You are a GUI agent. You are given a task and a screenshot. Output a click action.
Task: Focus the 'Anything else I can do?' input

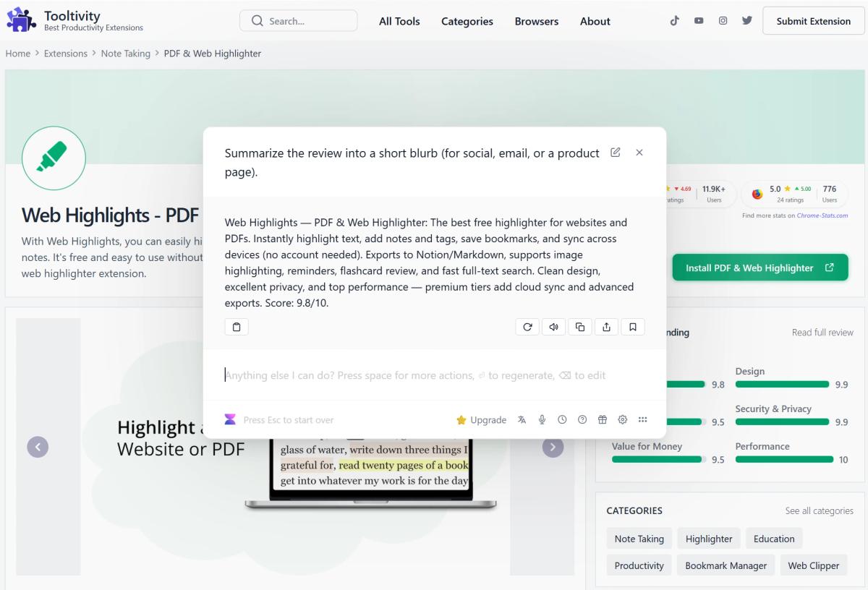click(434, 375)
